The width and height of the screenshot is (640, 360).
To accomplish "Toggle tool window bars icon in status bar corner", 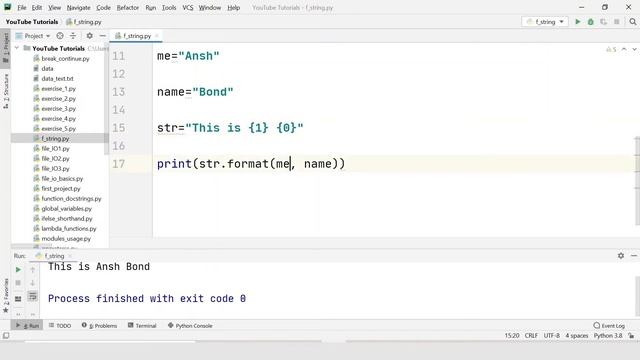I will coord(6,336).
